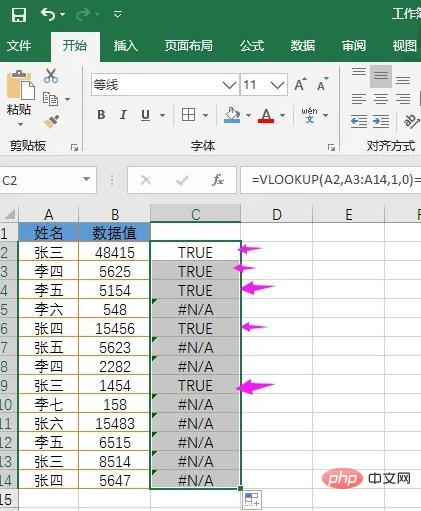
Task: Click the red font color A button
Action: pyautogui.click(x=266, y=115)
